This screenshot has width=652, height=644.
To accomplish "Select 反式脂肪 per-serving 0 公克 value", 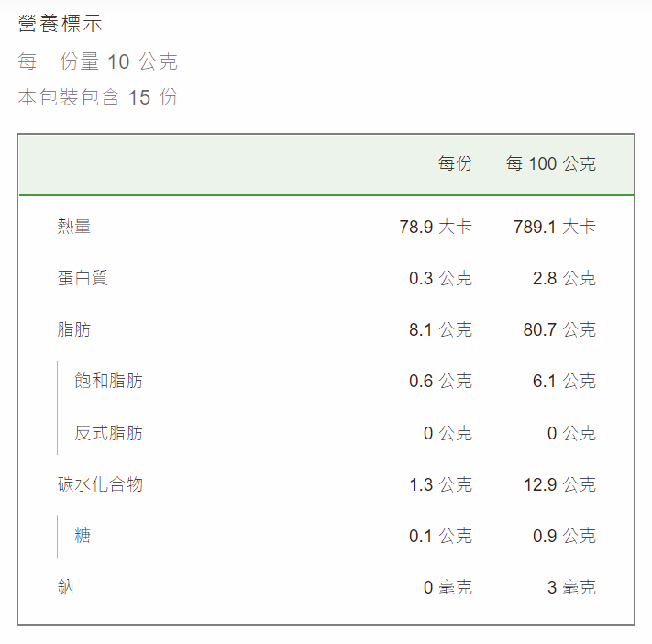I will [x=448, y=433].
